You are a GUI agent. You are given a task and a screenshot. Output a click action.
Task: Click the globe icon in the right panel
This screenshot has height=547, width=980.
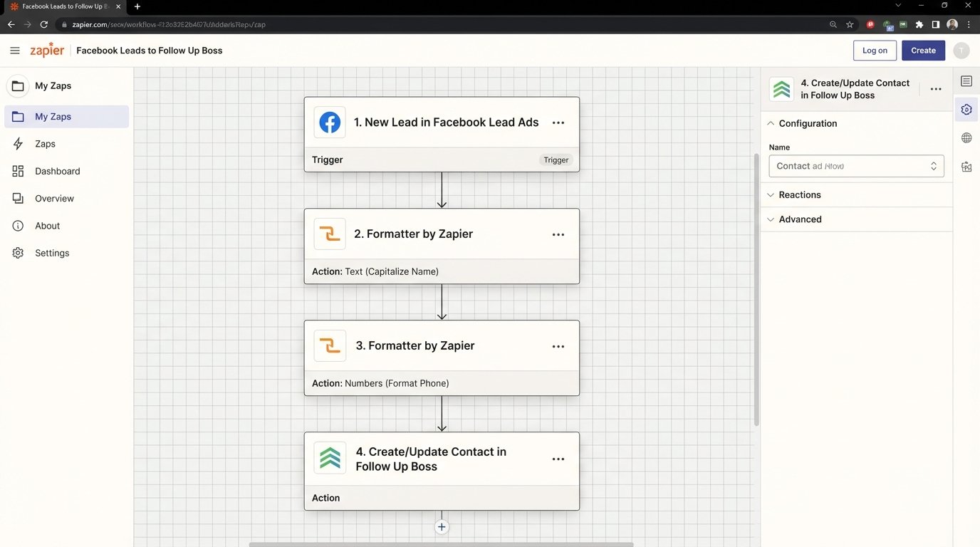click(x=966, y=137)
